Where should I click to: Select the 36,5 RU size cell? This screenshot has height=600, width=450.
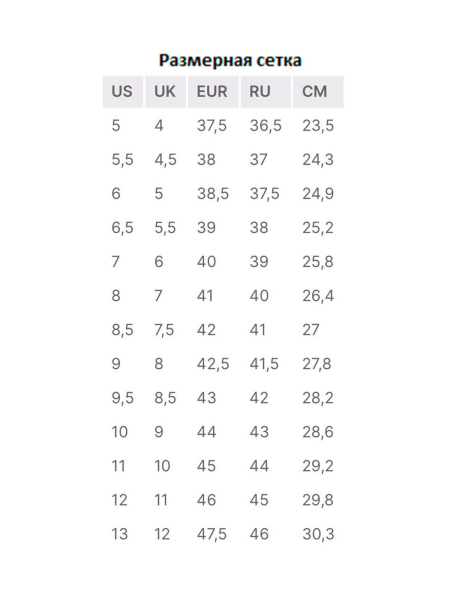coord(266,126)
